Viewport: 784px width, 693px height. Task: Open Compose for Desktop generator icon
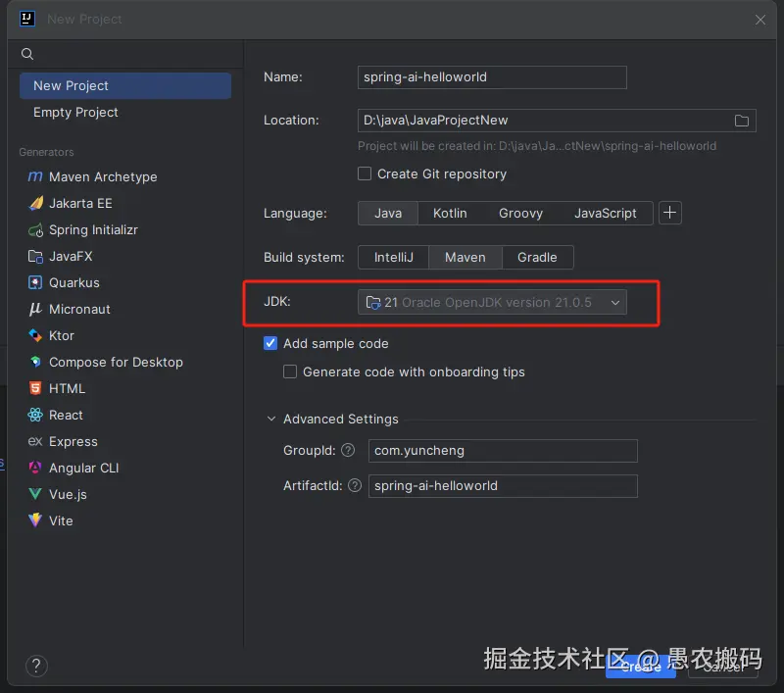pos(35,362)
